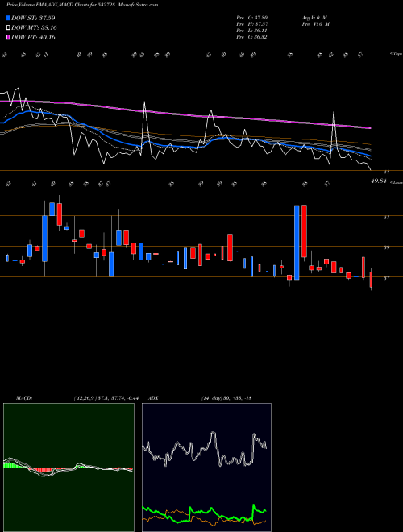Screen dimensions: 403x532
Task: Click the 41 price axis label
Action: click(x=386, y=218)
